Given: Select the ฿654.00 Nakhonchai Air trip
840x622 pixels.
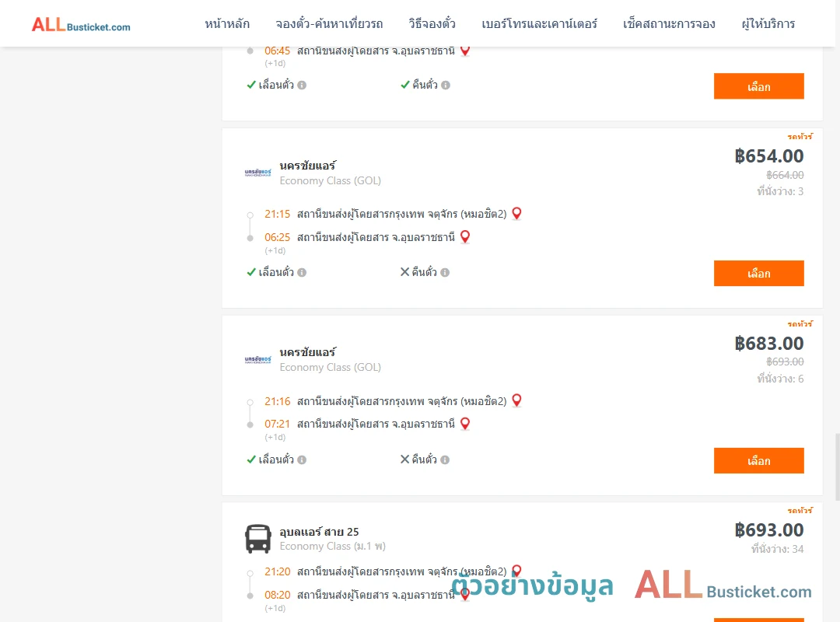Looking at the screenshot, I should click(758, 273).
